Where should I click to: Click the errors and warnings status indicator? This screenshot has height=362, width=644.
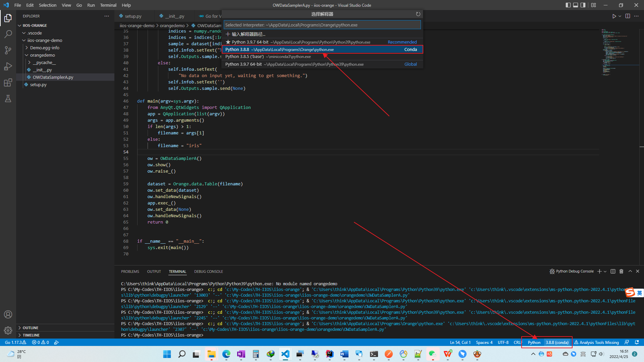(x=41, y=342)
